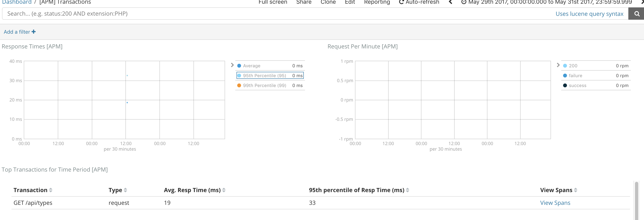Toggle the Average series in Response Times legend
644x220 pixels.
click(x=239, y=66)
